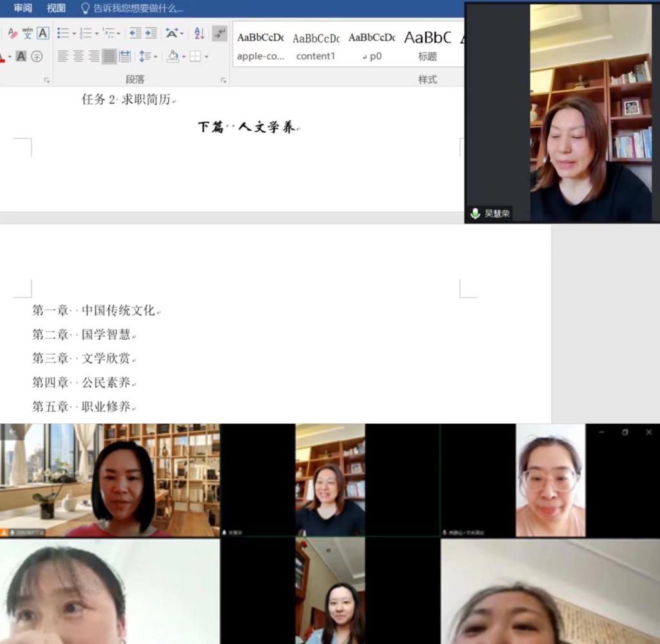Click the heading 下篇 人文学养

click(248, 127)
